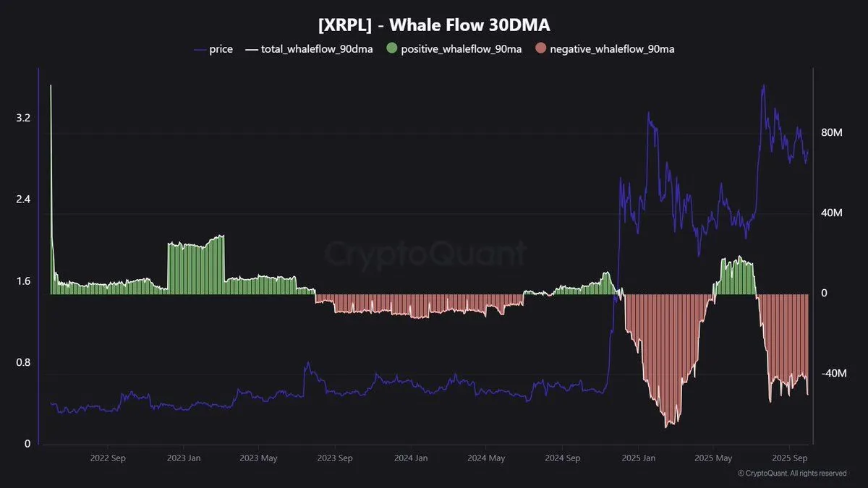Click the green positive_whaleflow_90ma legend dot
This screenshot has width=868, height=488.
391,49
